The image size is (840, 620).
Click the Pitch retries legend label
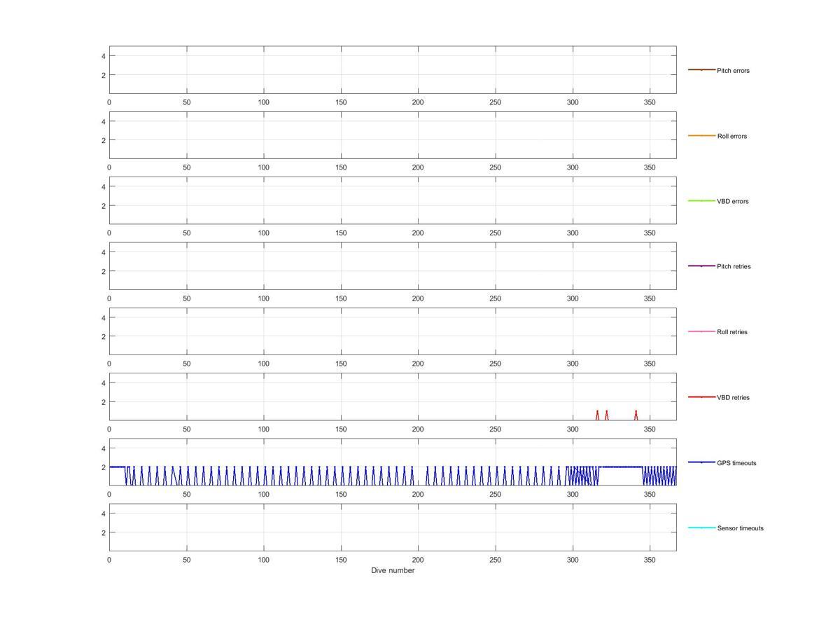coord(734,266)
